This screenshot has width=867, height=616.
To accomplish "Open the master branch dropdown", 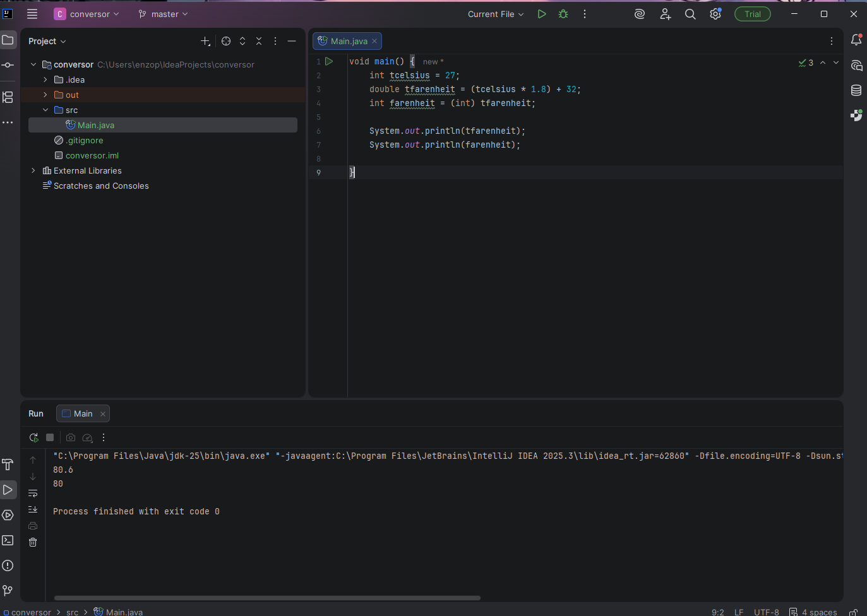I will [x=164, y=14].
